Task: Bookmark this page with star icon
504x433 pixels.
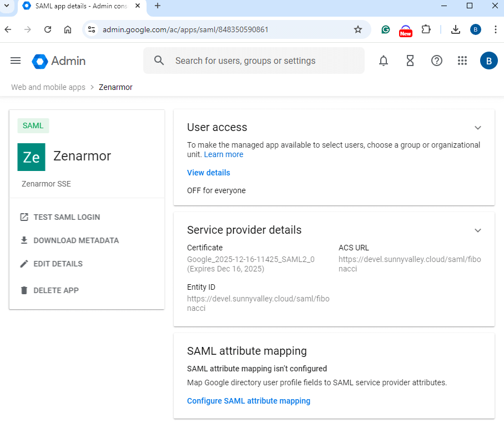Action: (x=358, y=29)
